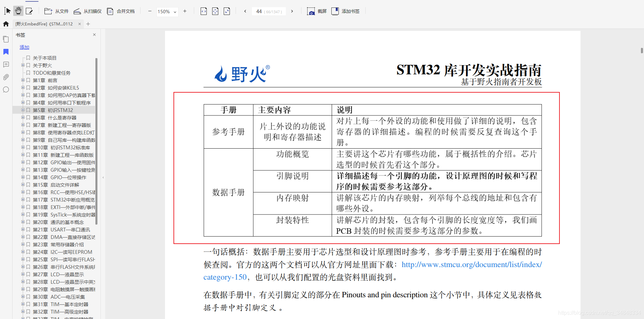Open bookmark 第23章 常用存储器介绍
This screenshot has width=644, height=319.
[x=58, y=245]
